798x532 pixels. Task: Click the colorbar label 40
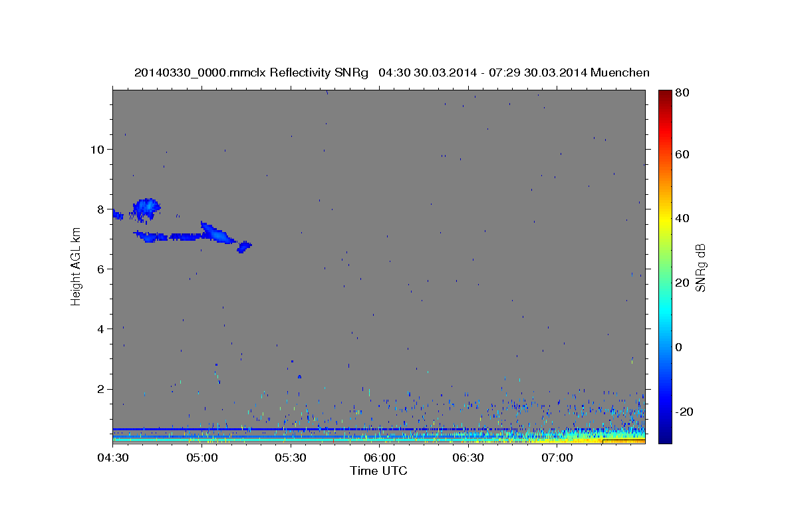pos(683,218)
